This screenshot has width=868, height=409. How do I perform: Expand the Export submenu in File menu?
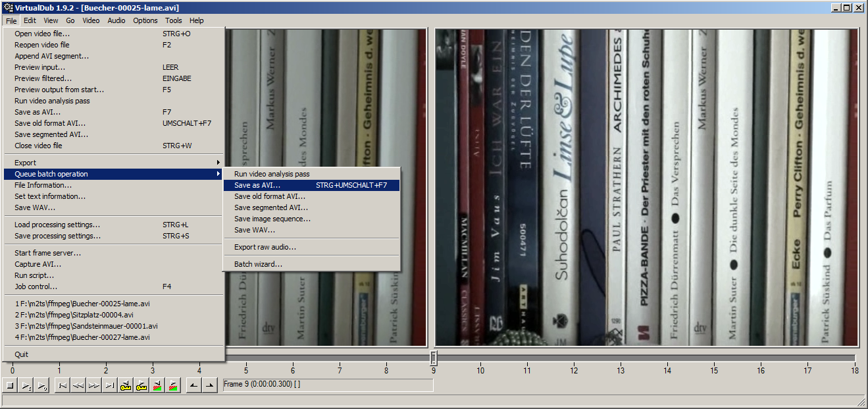(114, 163)
